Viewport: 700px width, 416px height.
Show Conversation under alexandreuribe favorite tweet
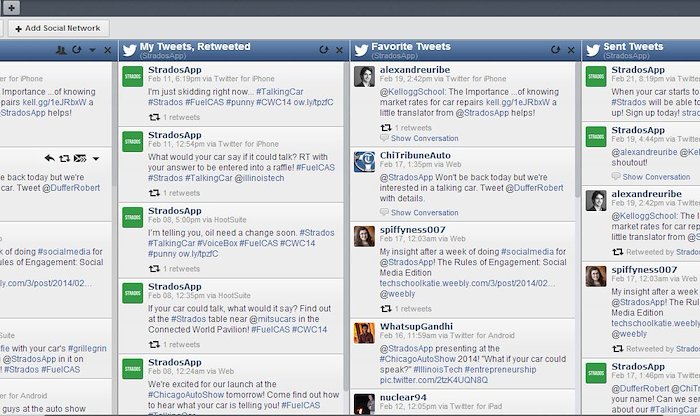click(x=425, y=138)
